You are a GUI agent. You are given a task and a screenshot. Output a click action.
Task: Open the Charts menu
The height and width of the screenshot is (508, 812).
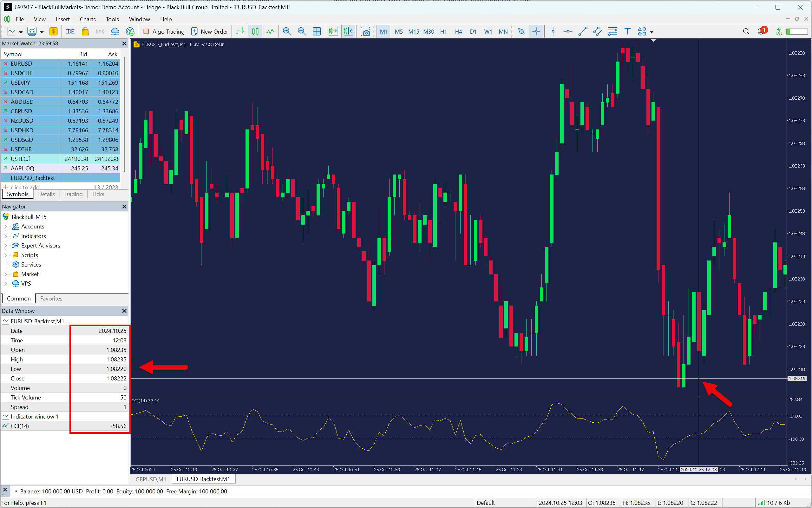click(87, 19)
